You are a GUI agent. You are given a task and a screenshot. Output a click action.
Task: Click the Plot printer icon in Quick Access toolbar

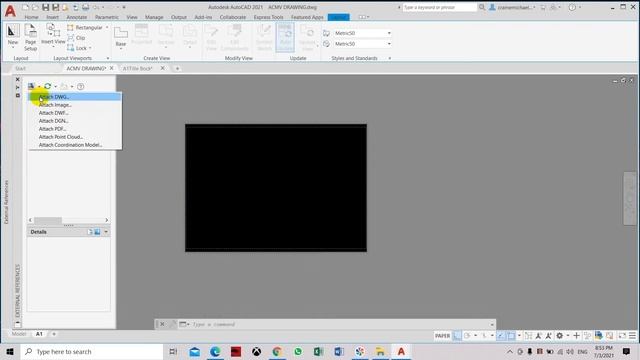point(85,7)
